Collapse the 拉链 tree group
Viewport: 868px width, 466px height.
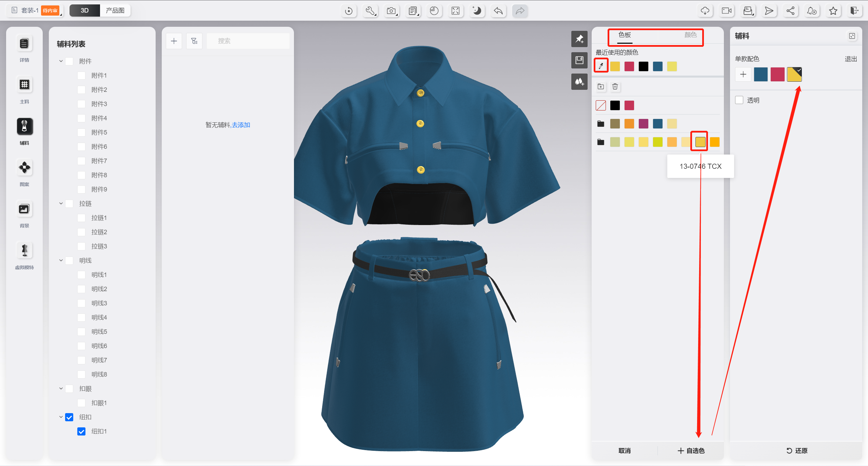pos(61,204)
